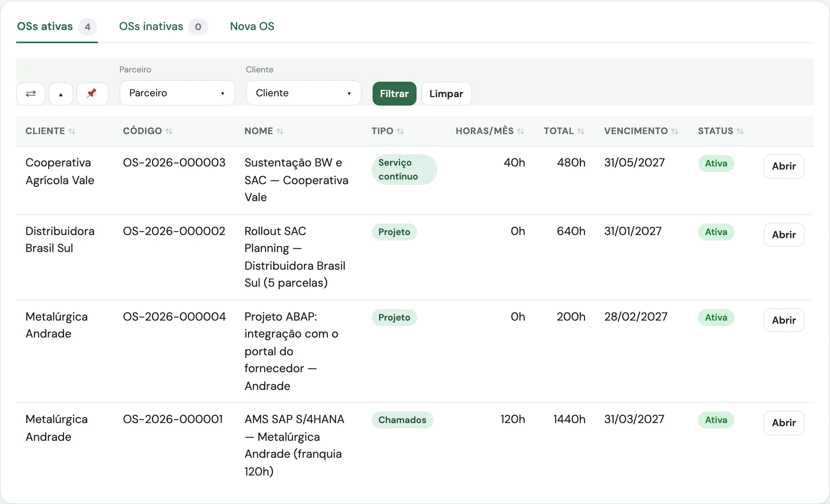Screen dimensions: 830x504
Task: Sort by NOME column arrows
Action: point(280,131)
